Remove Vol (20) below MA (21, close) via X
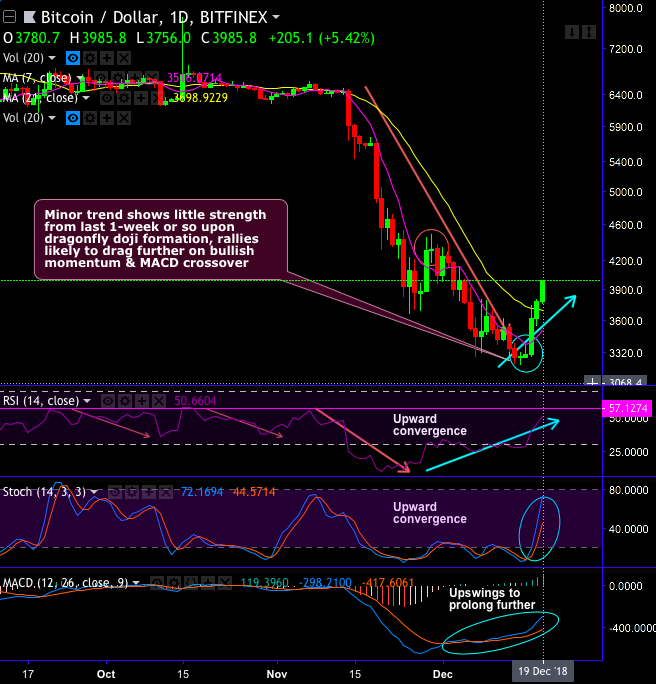The image size is (656, 684). (x=124, y=118)
